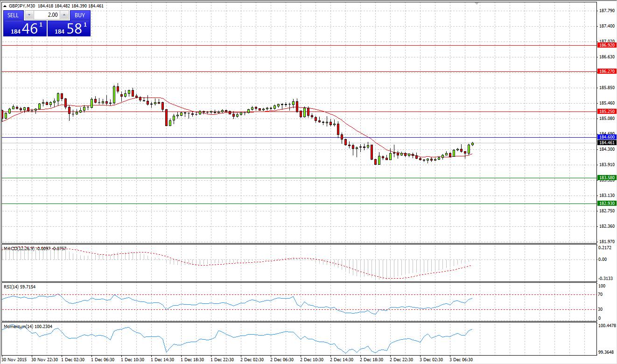Collapse the one-click trading panel arrow
This screenshot has height=364, width=617.
point(5,6)
